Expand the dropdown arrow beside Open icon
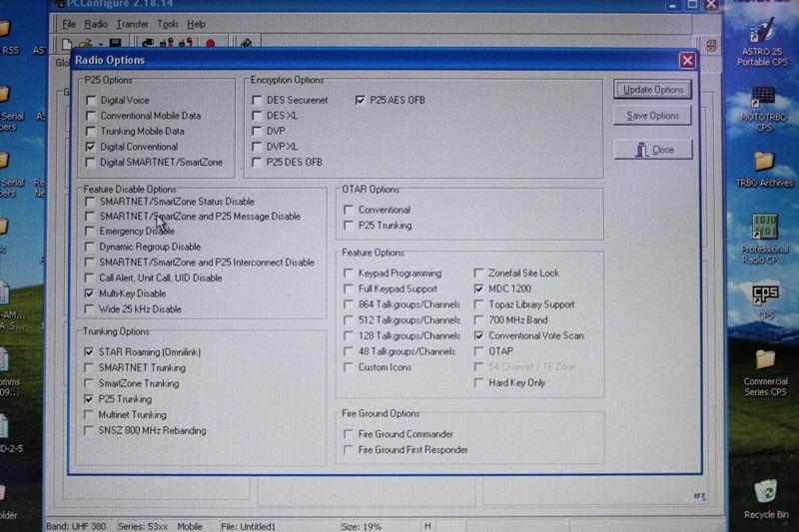Image resolution: width=799 pixels, height=532 pixels. coord(98,44)
